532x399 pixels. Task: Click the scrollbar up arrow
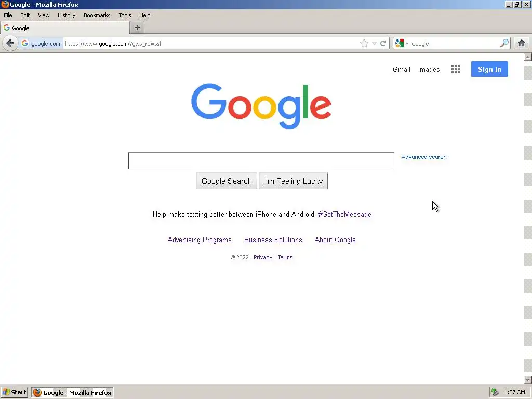pos(528,57)
